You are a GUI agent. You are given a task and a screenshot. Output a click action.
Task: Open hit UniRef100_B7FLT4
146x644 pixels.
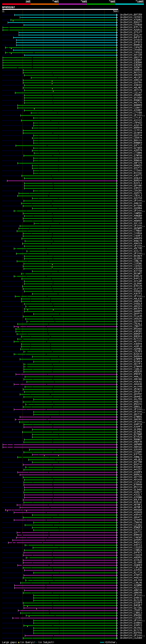[x=131, y=27]
